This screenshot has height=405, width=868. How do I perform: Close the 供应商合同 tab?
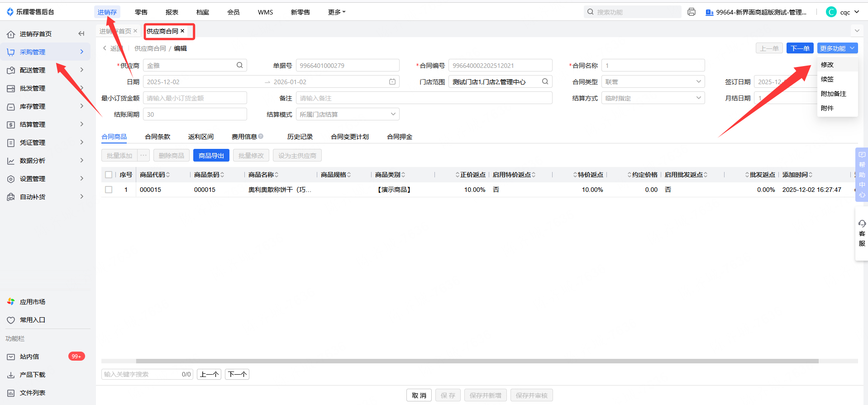182,31
